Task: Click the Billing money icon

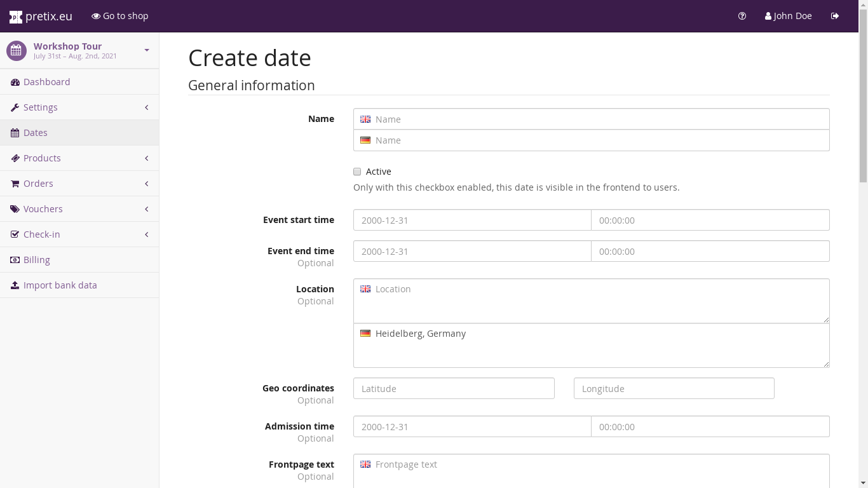Action: 15,260
